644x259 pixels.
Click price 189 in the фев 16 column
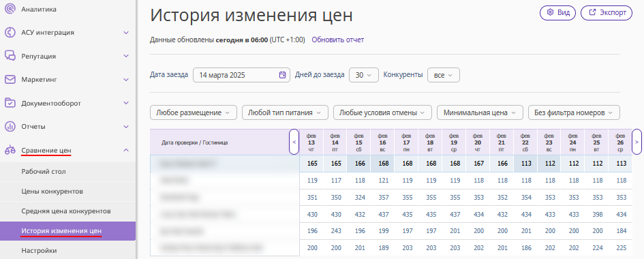pos(384,248)
